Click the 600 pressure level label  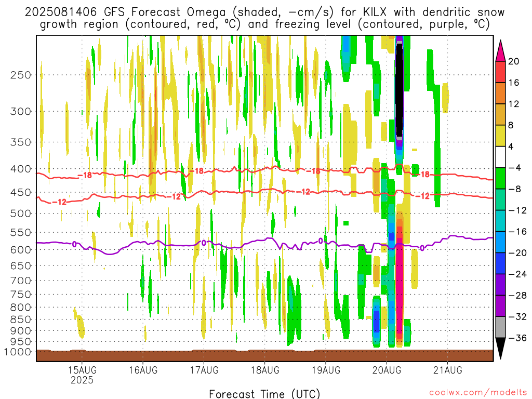pyautogui.click(x=21, y=250)
